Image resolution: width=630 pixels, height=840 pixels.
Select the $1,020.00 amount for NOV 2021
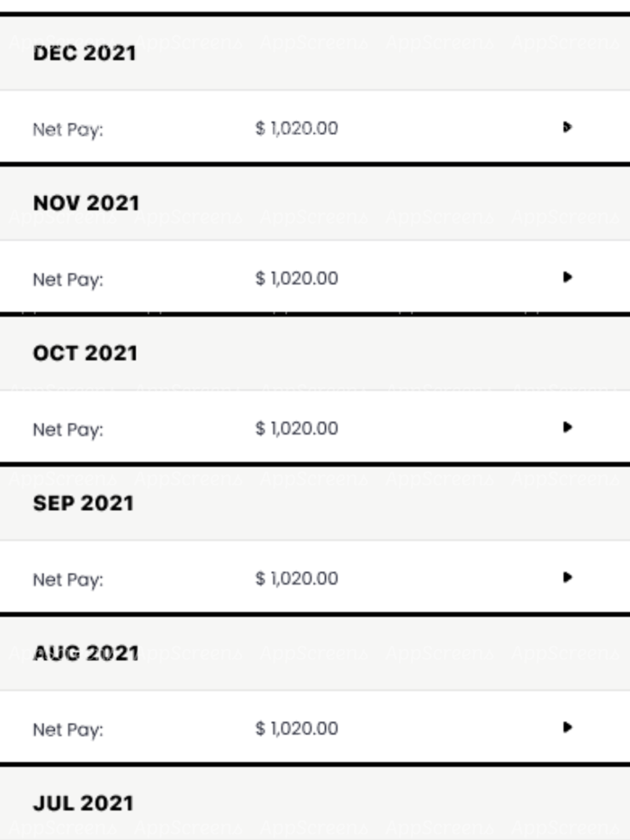297,279
